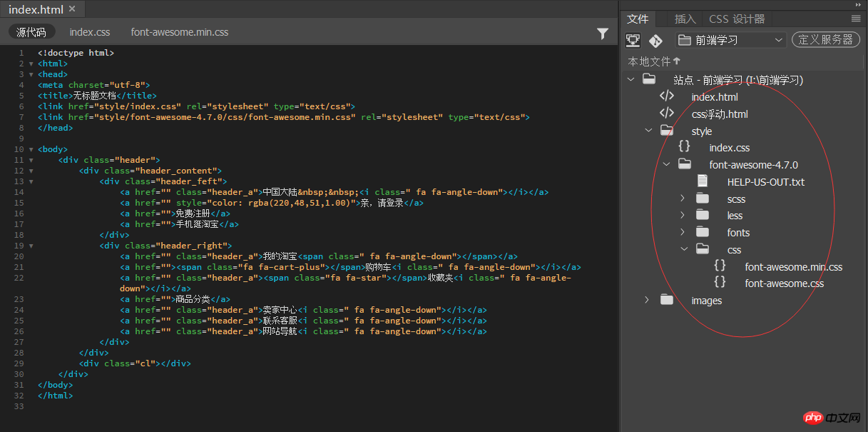Fold the head section on line 3
Screen dimensions: 868x432
point(31,74)
